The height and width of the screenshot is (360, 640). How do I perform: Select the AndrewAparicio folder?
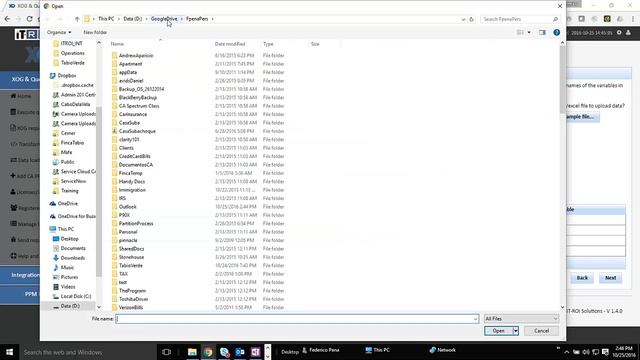tap(136, 56)
